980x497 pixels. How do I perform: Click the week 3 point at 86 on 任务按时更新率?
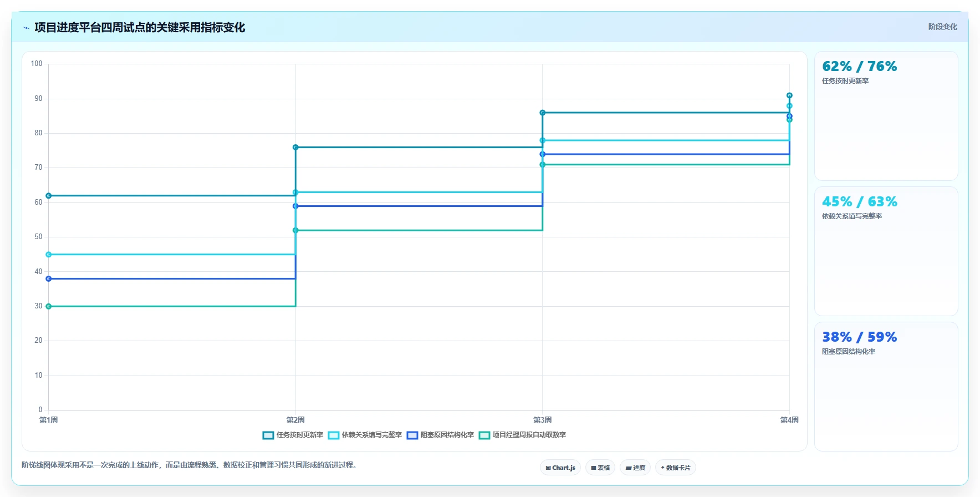tap(543, 113)
